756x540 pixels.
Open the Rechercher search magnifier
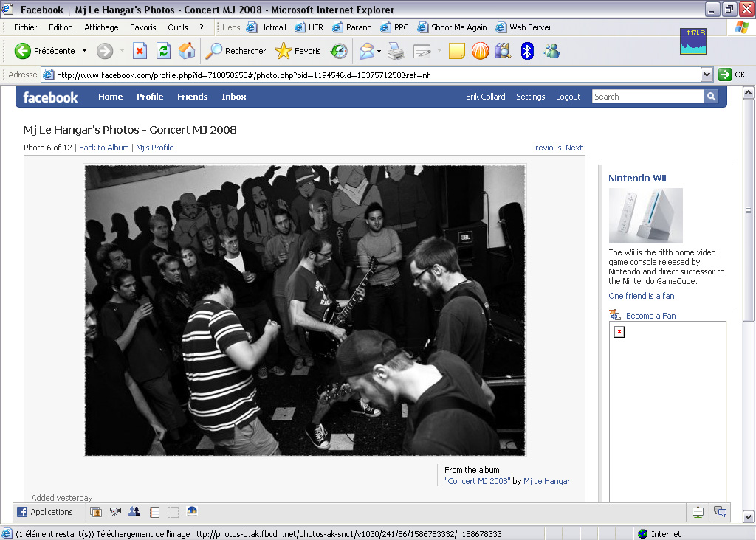[x=236, y=51]
